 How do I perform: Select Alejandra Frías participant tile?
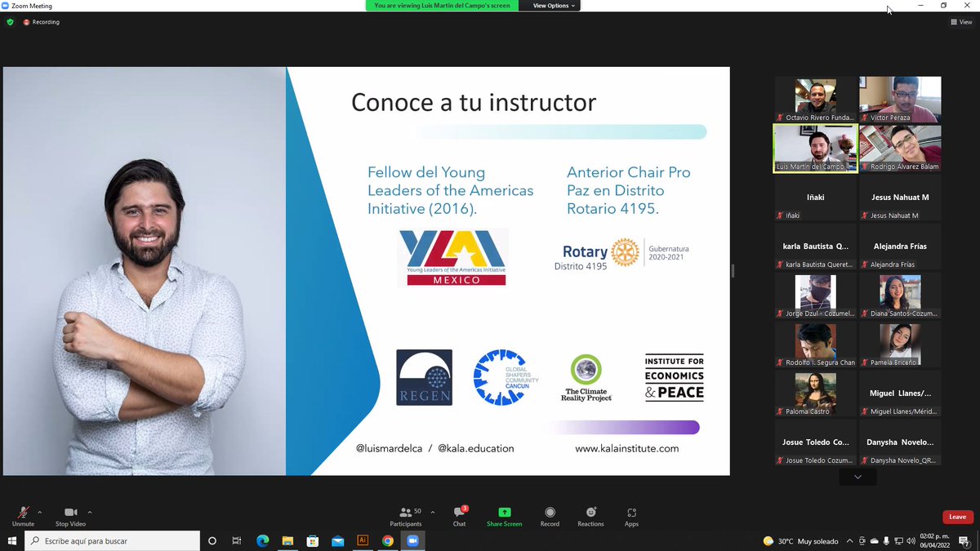tap(900, 247)
